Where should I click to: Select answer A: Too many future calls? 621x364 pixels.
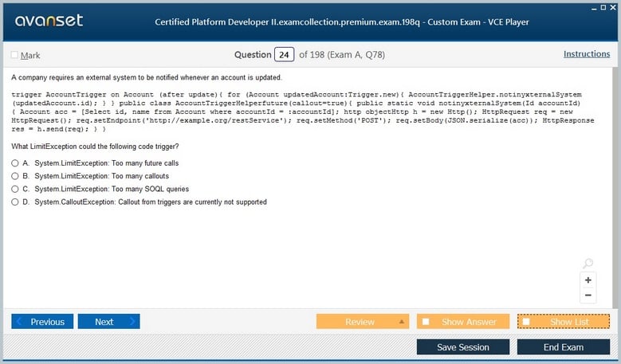point(15,163)
